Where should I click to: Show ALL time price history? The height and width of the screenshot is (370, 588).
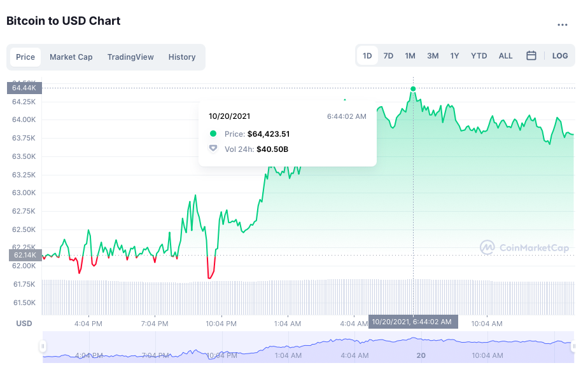click(505, 56)
